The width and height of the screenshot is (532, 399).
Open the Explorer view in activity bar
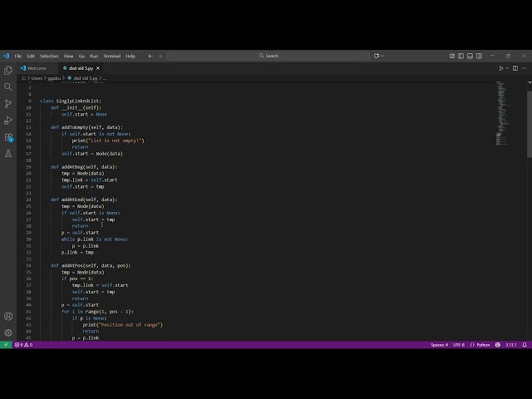(x=8, y=70)
